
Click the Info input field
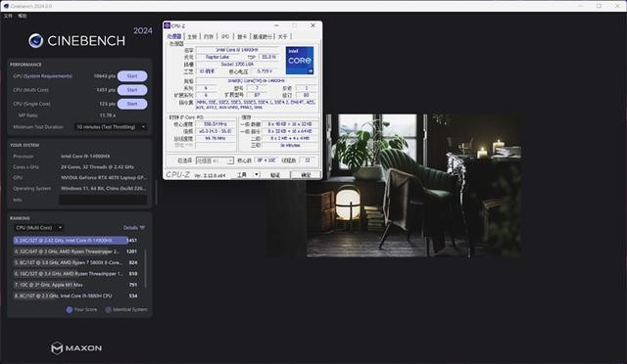pos(103,200)
